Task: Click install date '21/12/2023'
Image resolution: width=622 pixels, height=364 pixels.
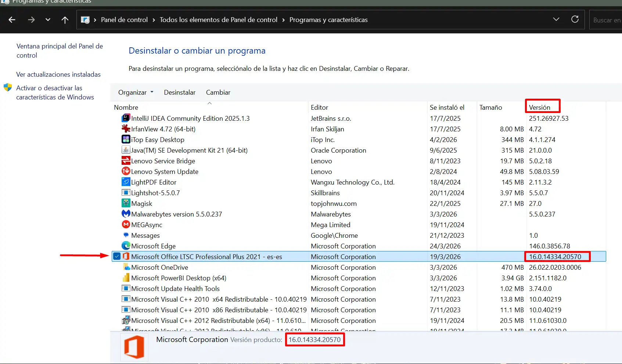Action: [x=447, y=236]
